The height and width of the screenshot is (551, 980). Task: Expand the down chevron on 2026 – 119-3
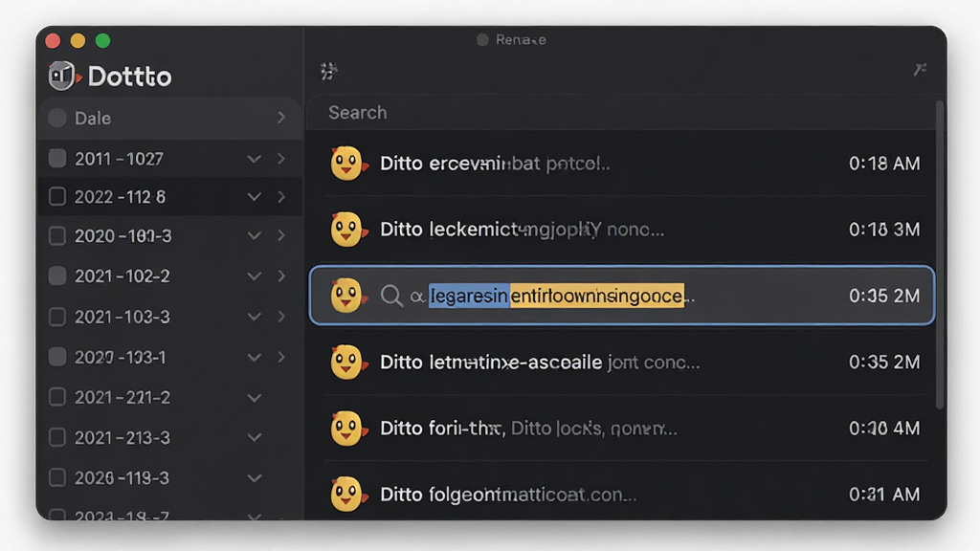(x=254, y=479)
